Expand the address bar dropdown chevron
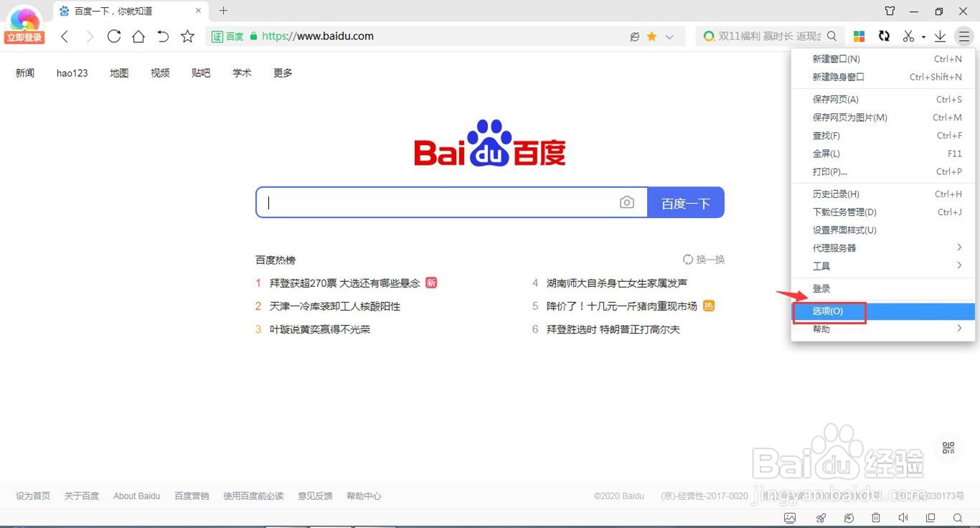 [670, 37]
